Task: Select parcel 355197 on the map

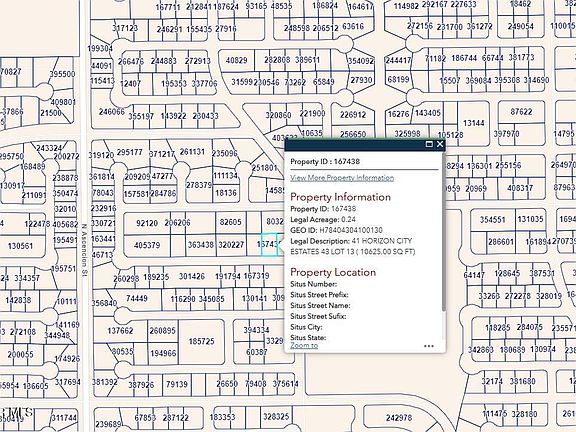Action: [141, 116]
